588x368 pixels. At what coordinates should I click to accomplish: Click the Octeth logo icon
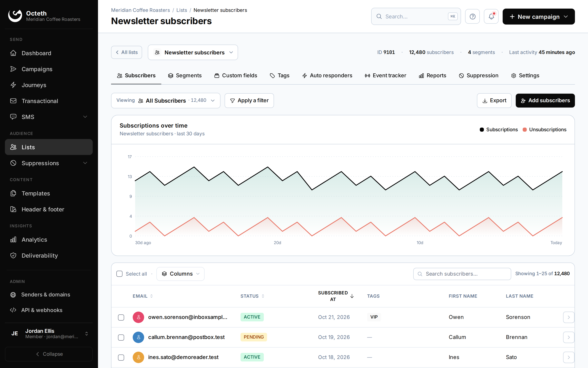click(15, 16)
